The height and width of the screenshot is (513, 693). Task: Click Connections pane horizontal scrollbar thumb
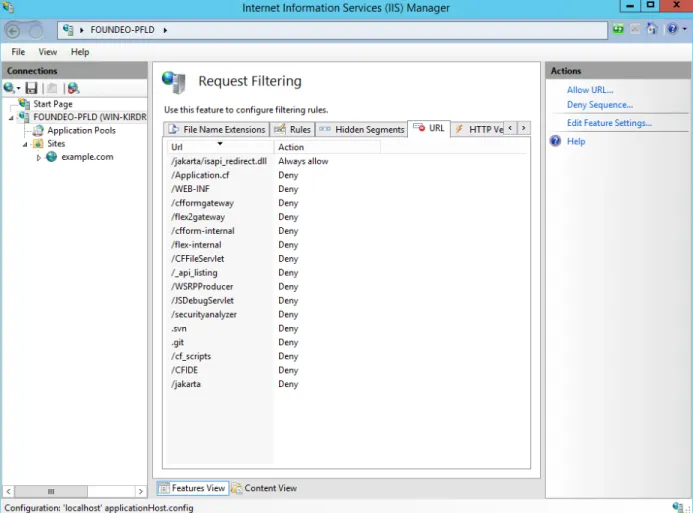(x=51, y=491)
